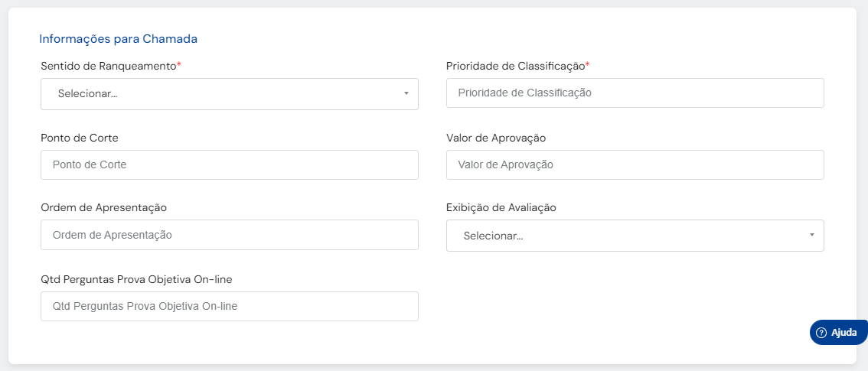
Task: Click the question mark icon in Ajuda
Action: click(821, 332)
